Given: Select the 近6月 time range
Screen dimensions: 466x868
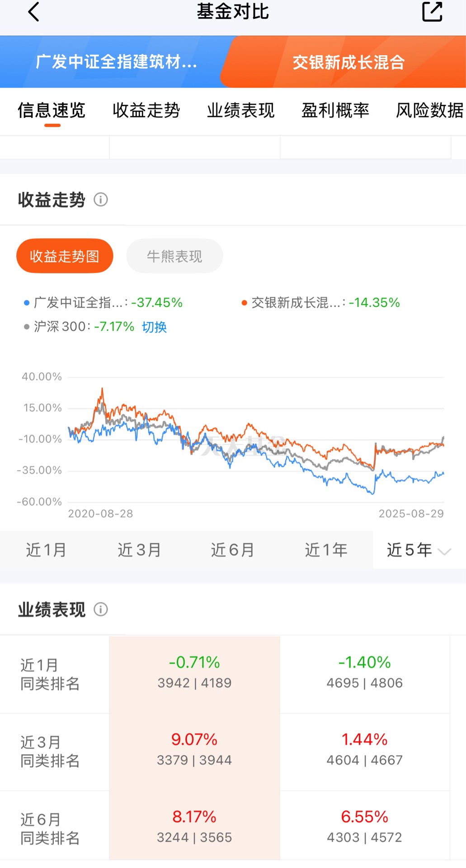Looking at the screenshot, I should pyautogui.click(x=232, y=549).
